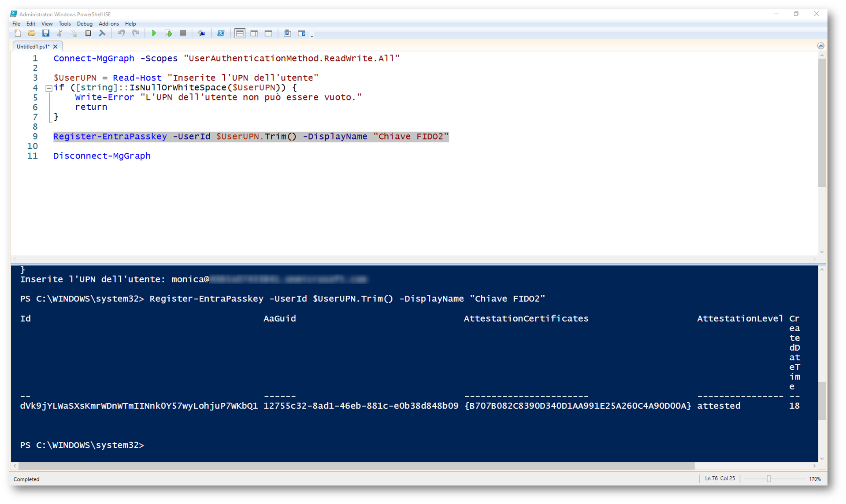Copy the selected text

click(x=74, y=33)
